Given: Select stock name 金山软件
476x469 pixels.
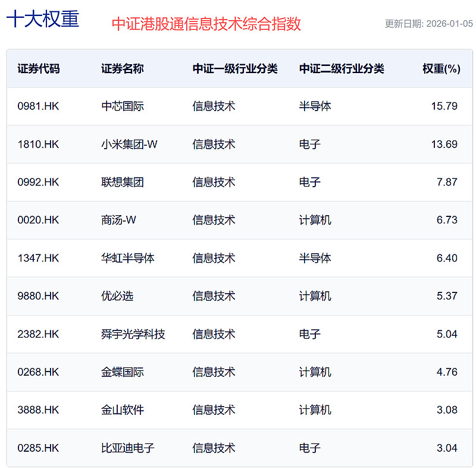Looking at the screenshot, I should coord(123,410).
